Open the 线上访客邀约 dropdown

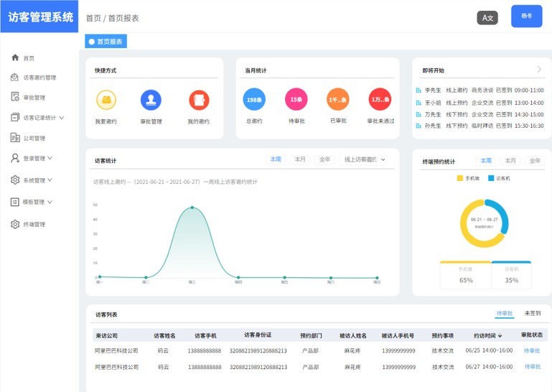pos(365,159)
